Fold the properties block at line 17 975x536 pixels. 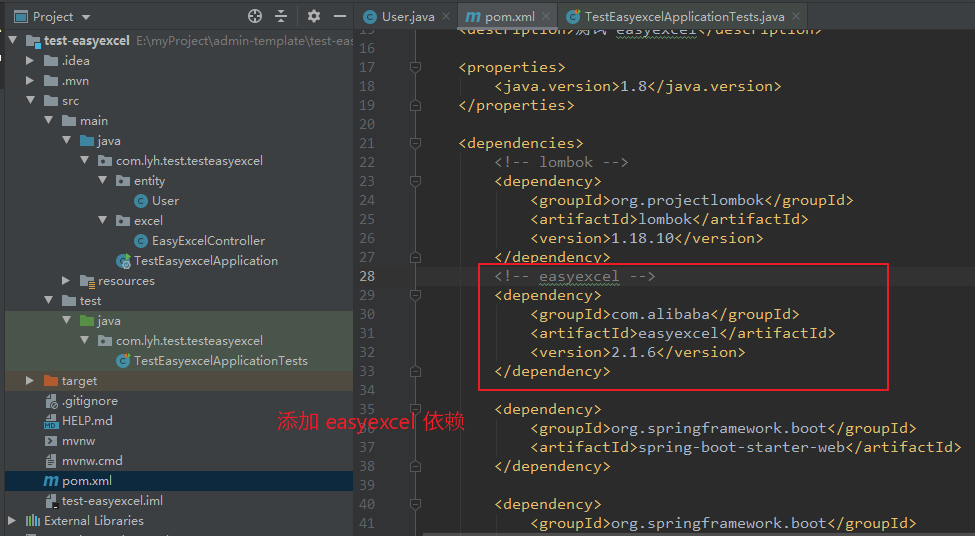[x=415, y=67]
